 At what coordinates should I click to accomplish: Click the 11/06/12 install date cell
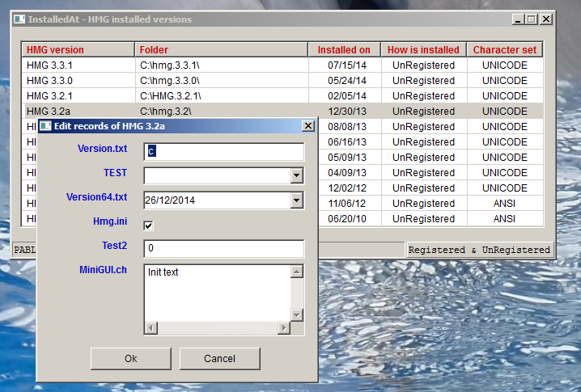(x=347, y=203)
